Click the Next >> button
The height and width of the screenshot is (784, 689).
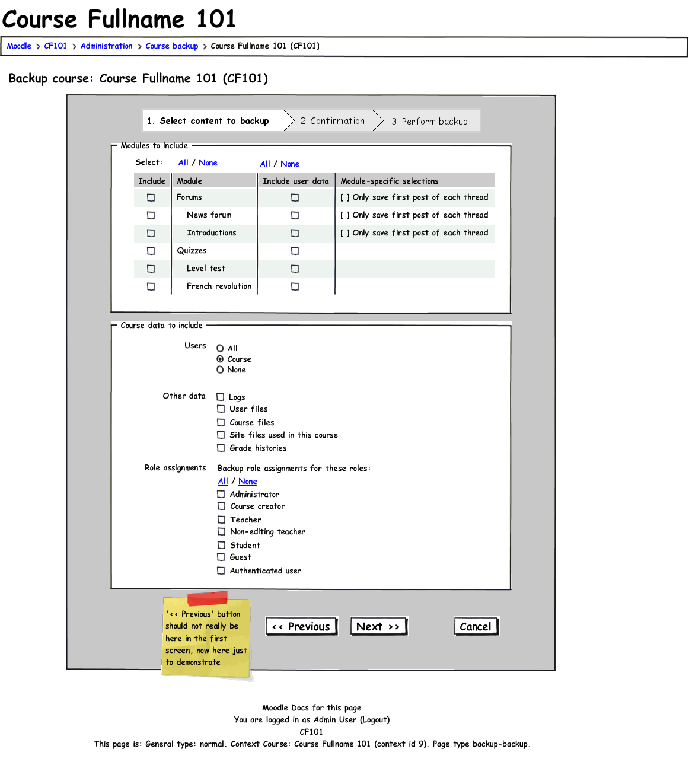(379, 626)
